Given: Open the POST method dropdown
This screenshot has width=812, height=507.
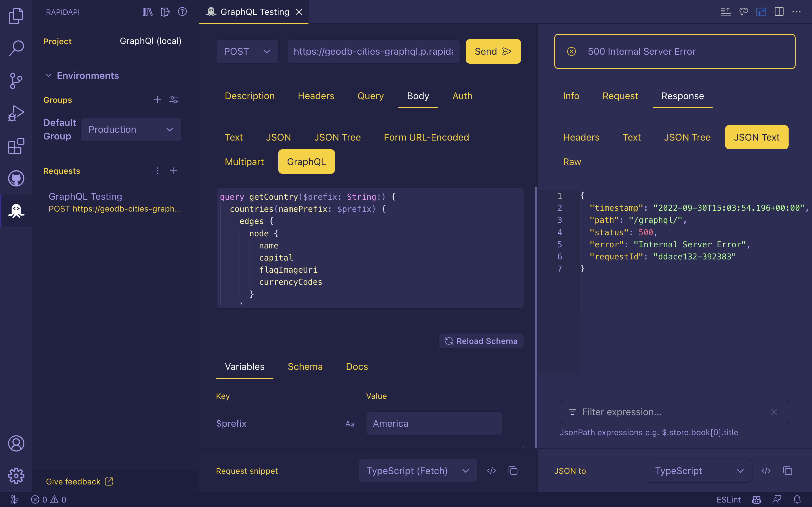Looking at the screenshot, I should (x=247, y=51).
